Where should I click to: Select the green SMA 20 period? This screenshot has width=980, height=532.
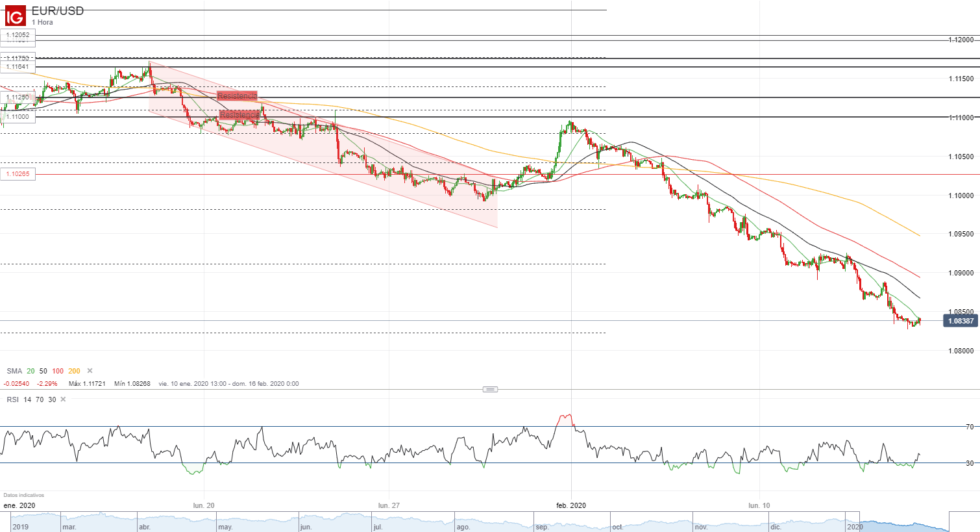(31, 371)
